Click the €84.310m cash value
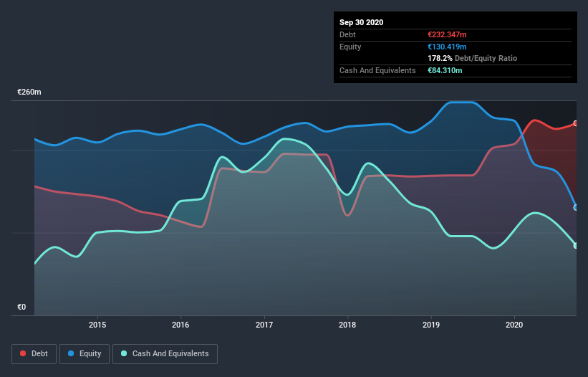Image resolution: width=588 pixels, height=377 pixels. 445,70
